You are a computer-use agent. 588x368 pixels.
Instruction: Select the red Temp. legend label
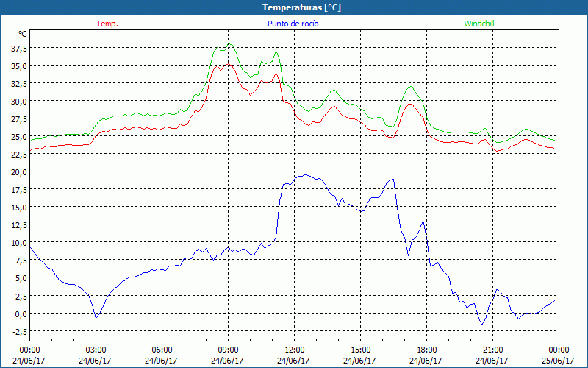point(107,24)
